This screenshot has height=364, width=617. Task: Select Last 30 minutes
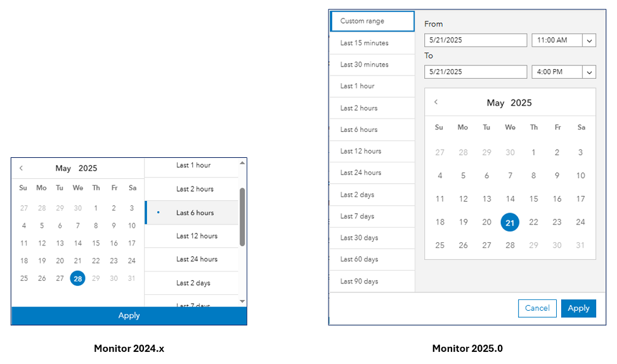[x=372, y=65]
